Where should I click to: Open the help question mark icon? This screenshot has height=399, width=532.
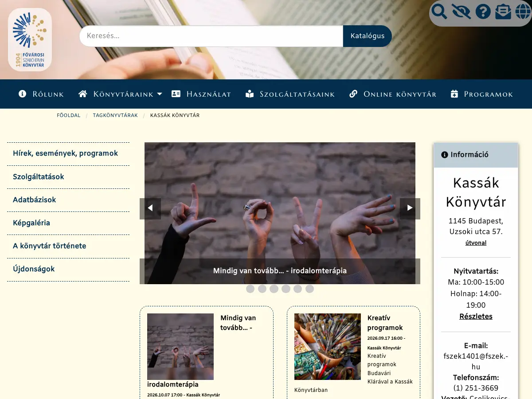pyautogui.click(x=483, y=12)
